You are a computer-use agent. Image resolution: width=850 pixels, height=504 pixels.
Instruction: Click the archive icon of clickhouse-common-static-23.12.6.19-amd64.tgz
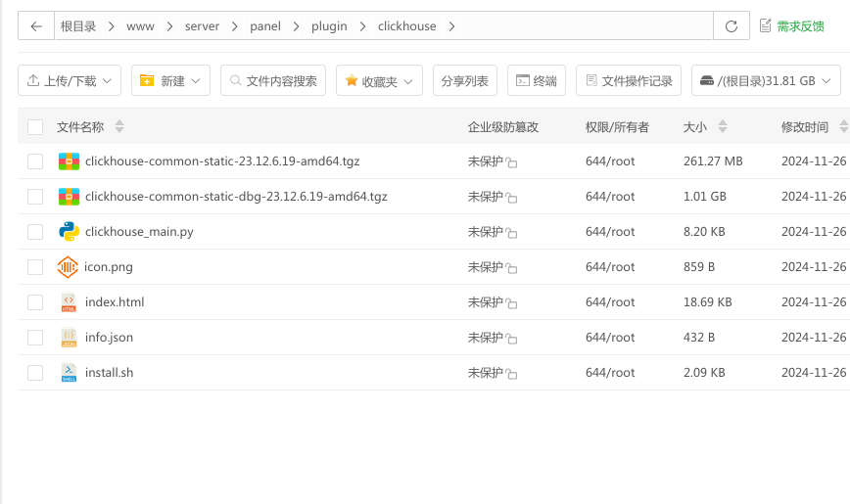pos(69,161)
